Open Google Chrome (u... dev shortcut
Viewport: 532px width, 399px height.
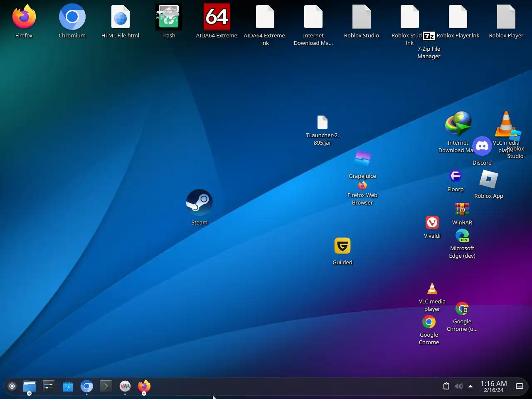click(462, 309)
